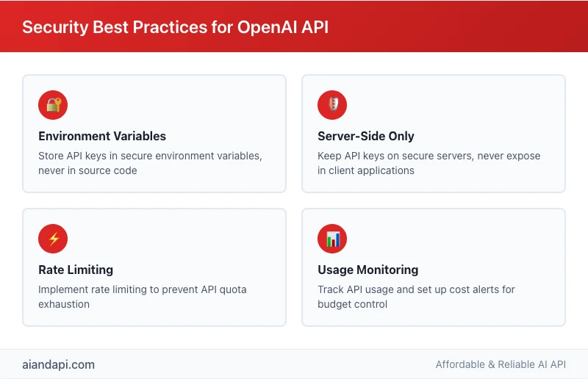Image resolution: width=588 pixels, height=379 pixels.
Task: Click the bar chart Usage Monitoring icon
Action: 332,239
